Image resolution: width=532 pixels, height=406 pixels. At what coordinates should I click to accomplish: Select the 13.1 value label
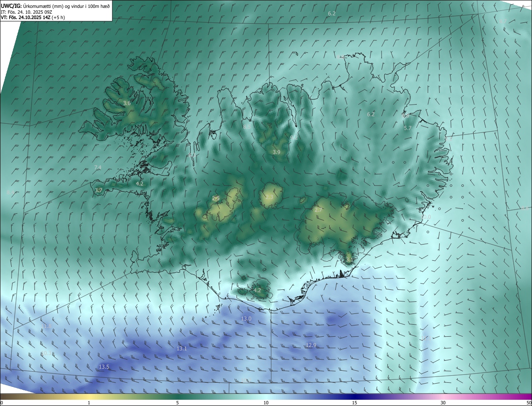point(182,349)
